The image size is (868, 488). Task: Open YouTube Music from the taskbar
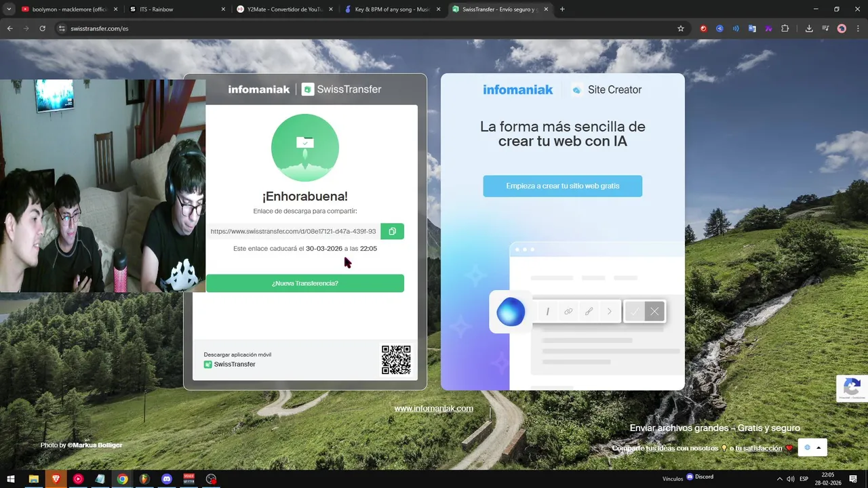tap(78, 479)
